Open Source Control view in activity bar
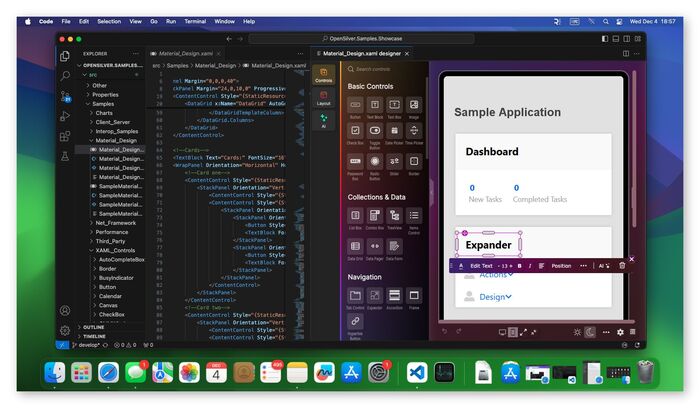The height and width of the screenshot is (408, 700). [65, 95]
